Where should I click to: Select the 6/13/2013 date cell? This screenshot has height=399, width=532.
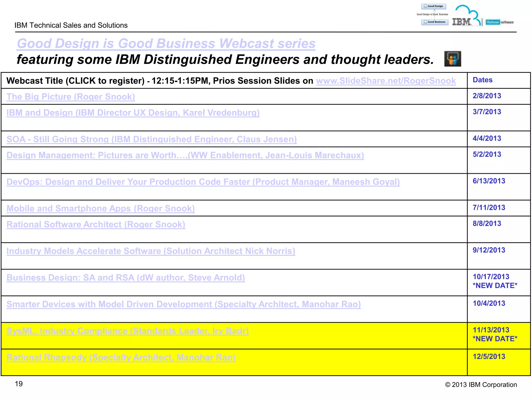(x=499, y=187)
